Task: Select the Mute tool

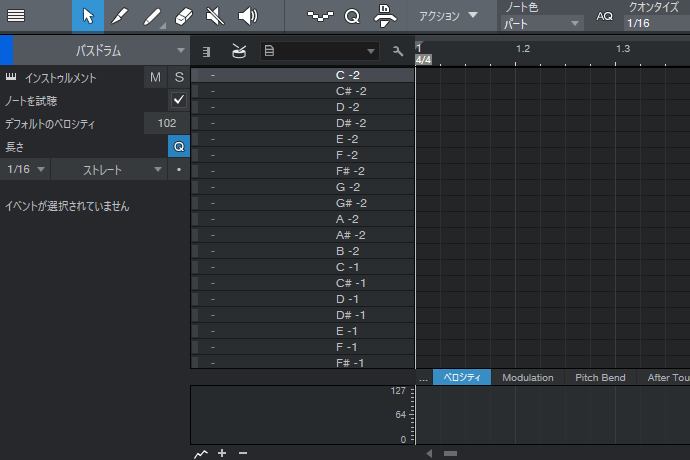Action: [x=214, y=16]
